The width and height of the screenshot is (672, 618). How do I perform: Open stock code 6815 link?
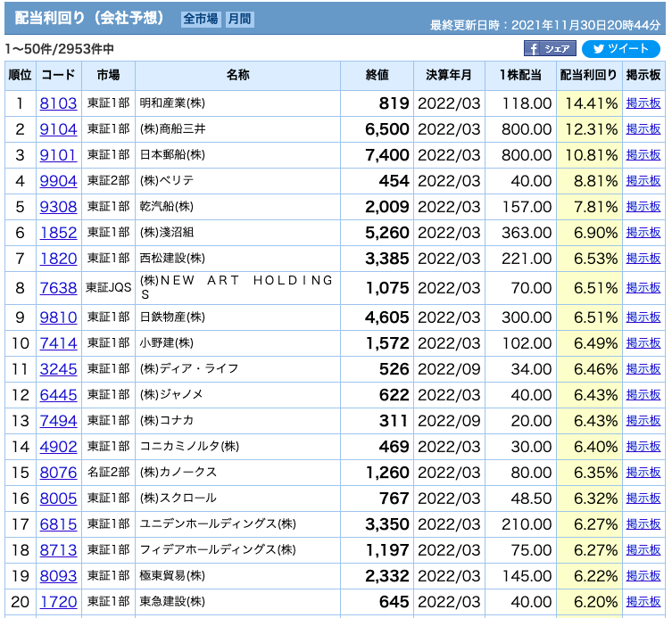[x=58, y=524]
